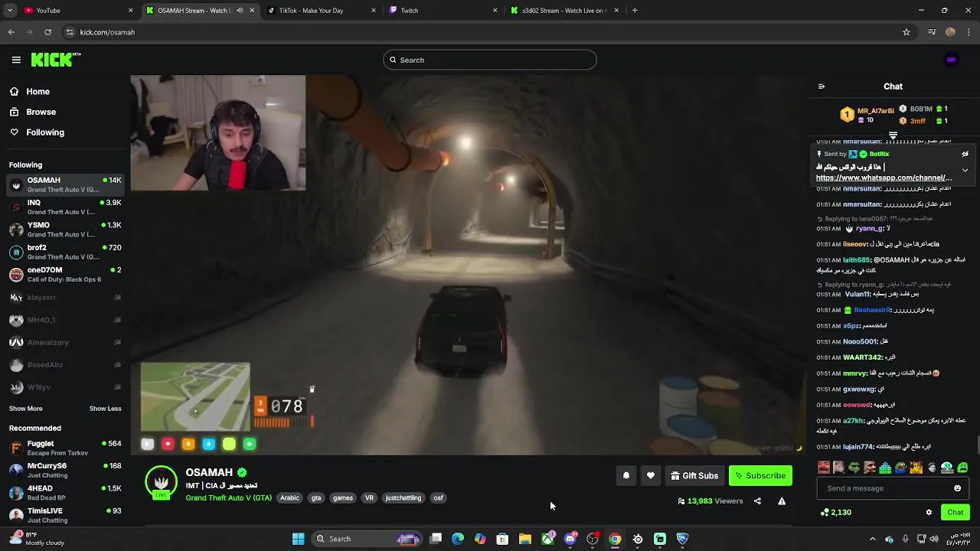Open a new browser tab
The width and height of the screenshot is (980, 551).
635,11
